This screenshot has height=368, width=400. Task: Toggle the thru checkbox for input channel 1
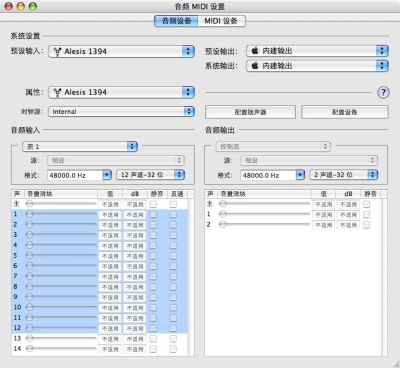(x=173, y=215)
